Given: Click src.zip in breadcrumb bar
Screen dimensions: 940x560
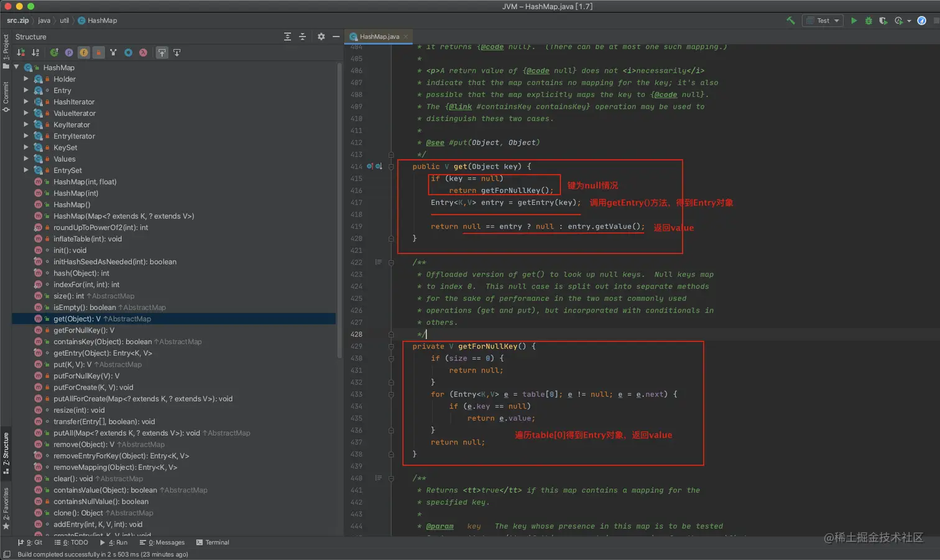Looking at the screenshot, I should click(17, 21).
